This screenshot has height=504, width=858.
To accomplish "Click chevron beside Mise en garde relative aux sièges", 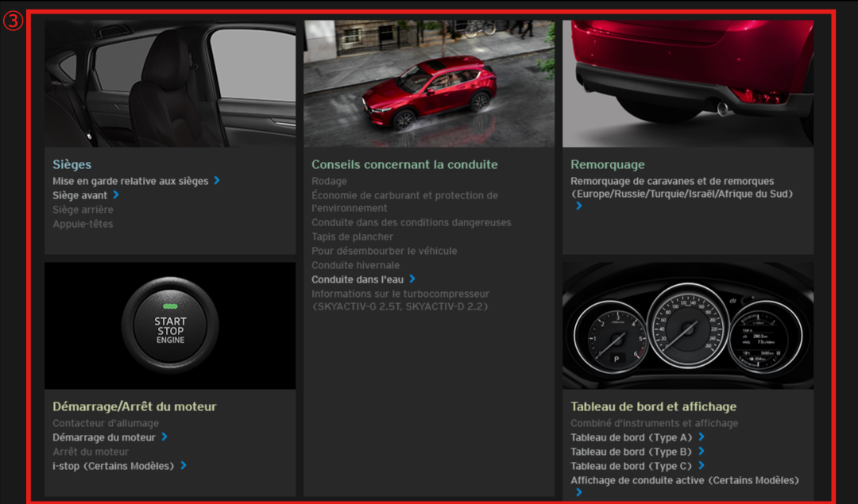I will (x=217, y=180).
